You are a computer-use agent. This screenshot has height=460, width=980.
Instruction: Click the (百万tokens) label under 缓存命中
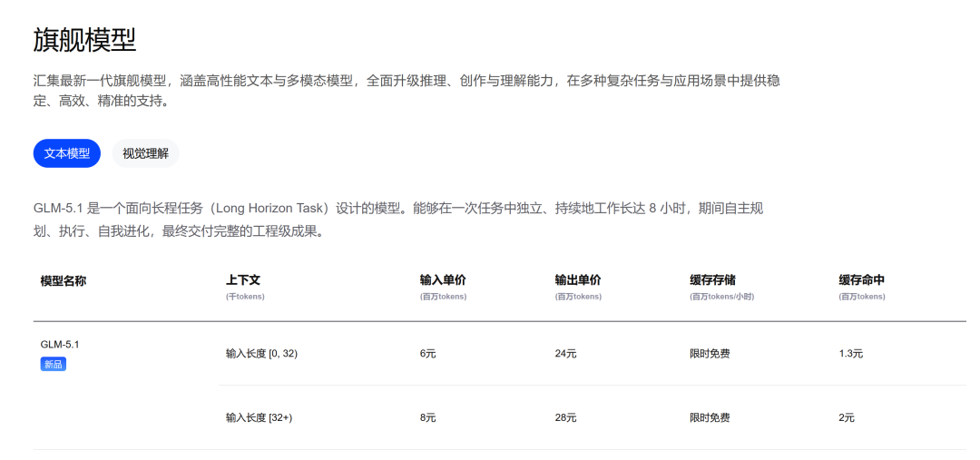click(862, 297)
